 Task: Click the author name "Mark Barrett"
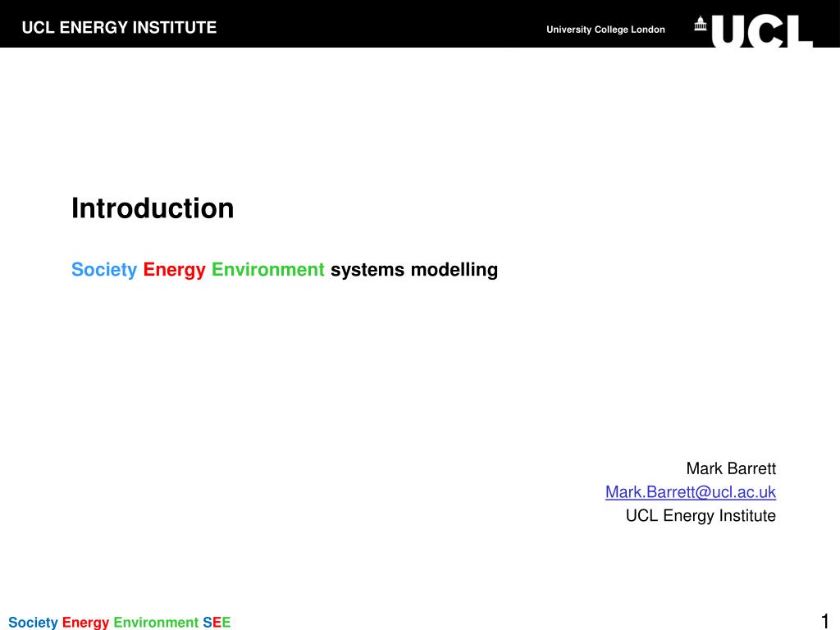(x=731, y=468)
